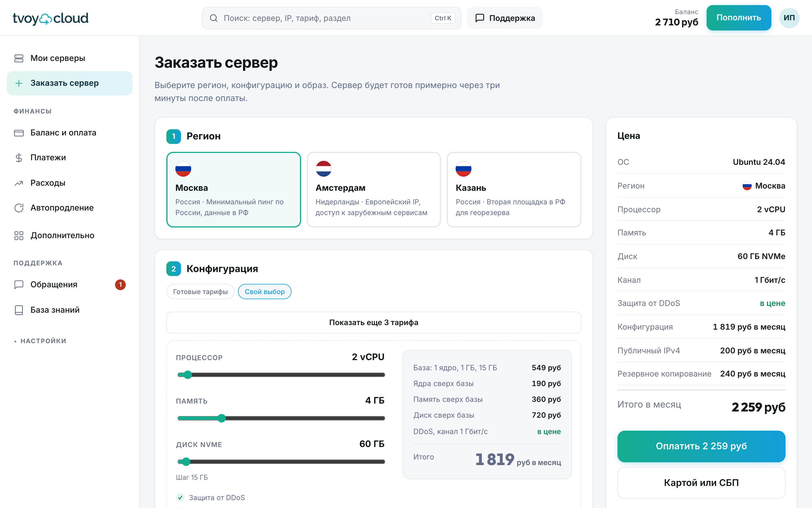Open Автопродление page
Image resolution: width=812 pixels, height=508 pixels.
coord(69,208)
